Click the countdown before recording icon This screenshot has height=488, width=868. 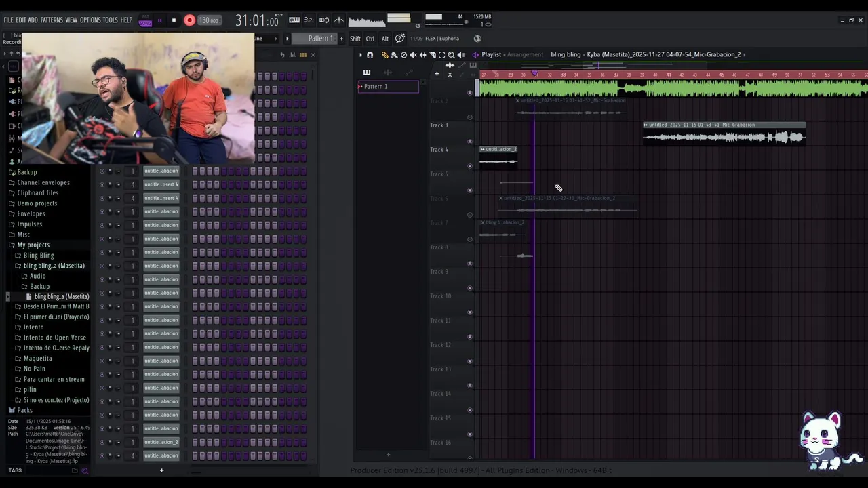point(309,20)
